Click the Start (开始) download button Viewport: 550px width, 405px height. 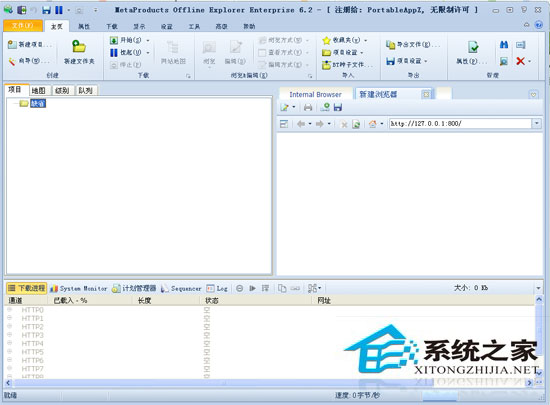[126, 40]
